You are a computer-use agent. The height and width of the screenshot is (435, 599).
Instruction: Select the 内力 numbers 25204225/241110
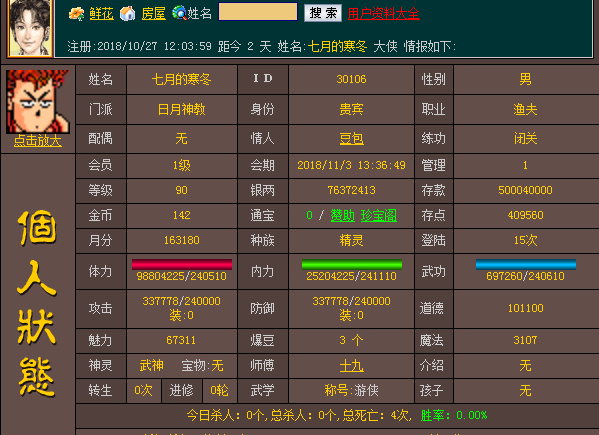point(351,276)
